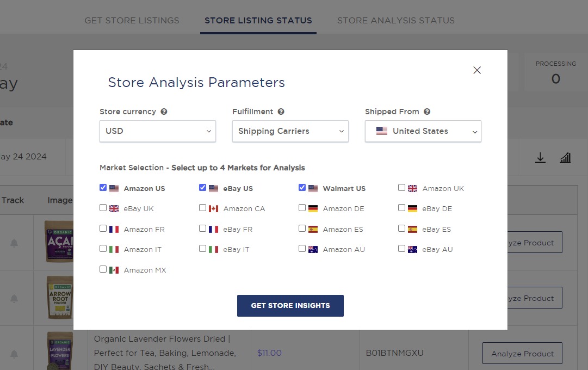588x370 pixels.
Task: Switch to the GET STORE LISTINGS tab
Action: point(132,20)
